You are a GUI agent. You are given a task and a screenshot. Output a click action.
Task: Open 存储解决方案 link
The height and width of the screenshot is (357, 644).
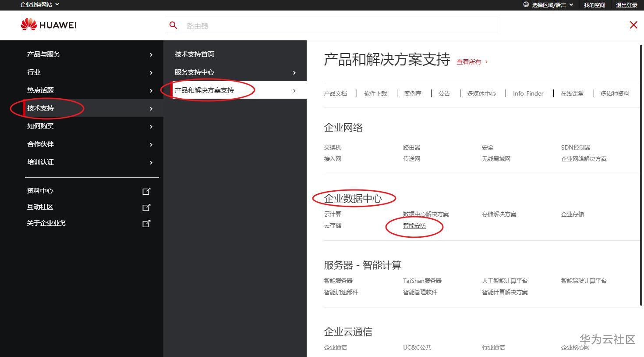(499, 214)
